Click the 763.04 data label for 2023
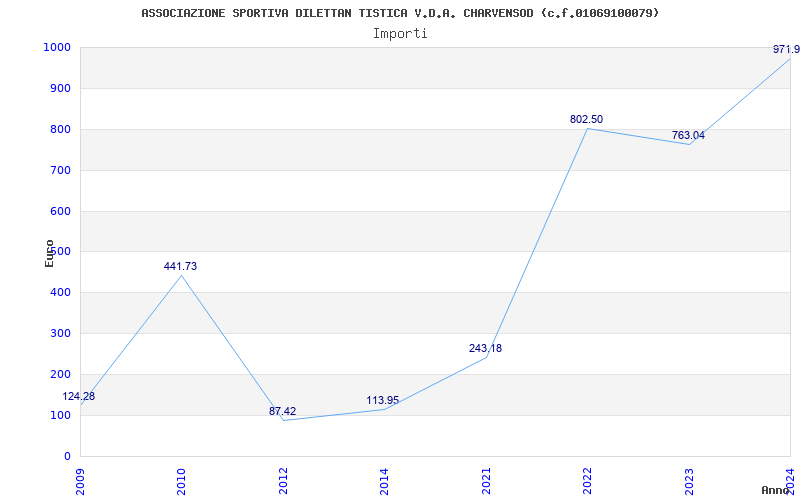 (688, 136)
